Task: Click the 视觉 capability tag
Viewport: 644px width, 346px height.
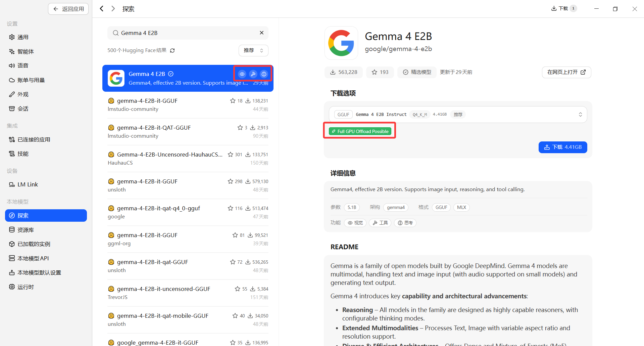Action: click(355, 223)
